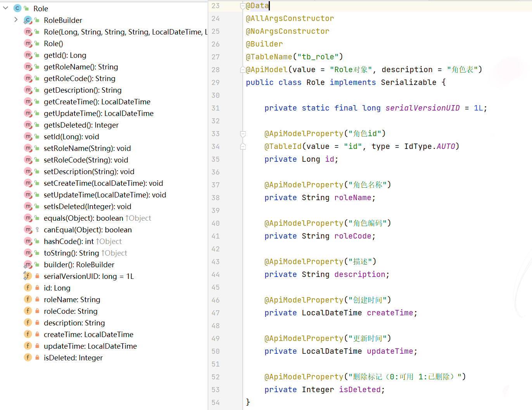This screenshot has width=532, height=410.
Task: Click method icon beside getRoleName(): String
Action: [28, 67]
